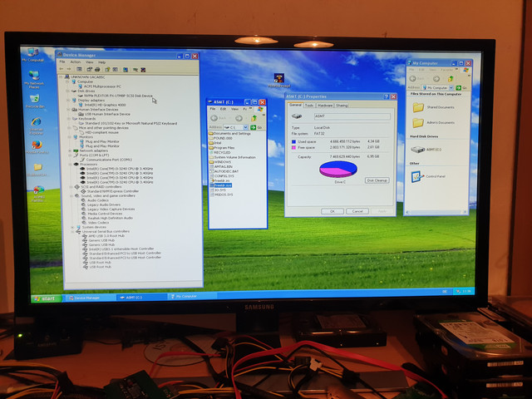Image resolution: width=532 pixels, height=399 pixels.
Task: Collapse the Display adapters tree node
Action: [x=68, y=100]
